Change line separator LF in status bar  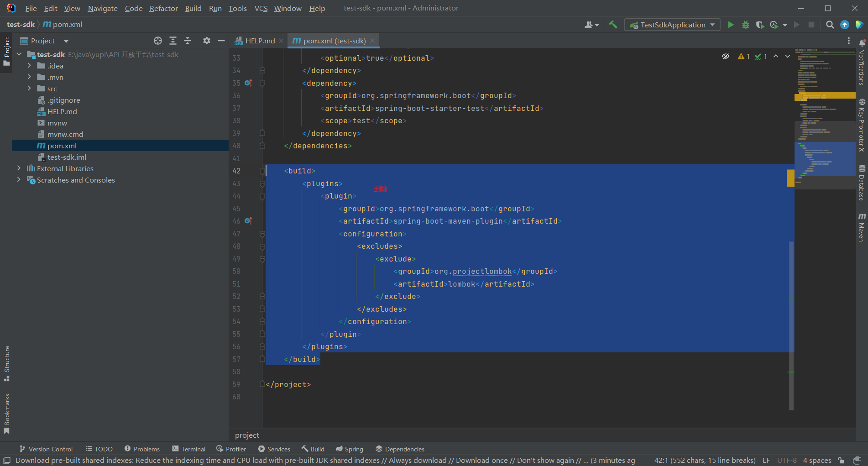tap(766, 460)
